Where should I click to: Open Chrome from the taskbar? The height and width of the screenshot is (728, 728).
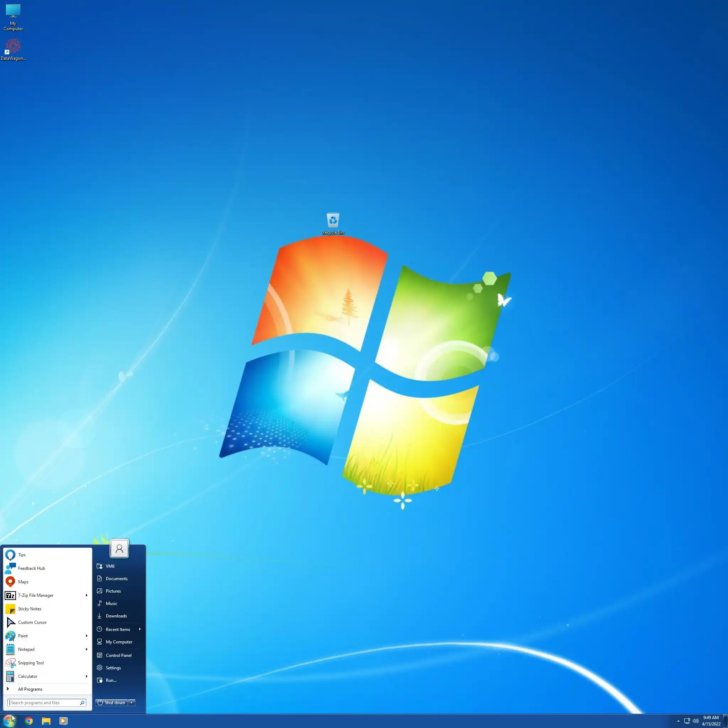click(29, 721)
